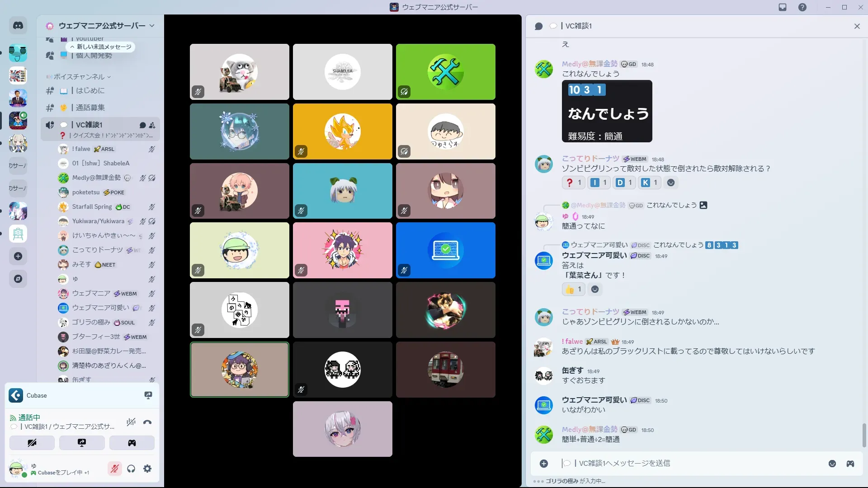Open the 通話募集 channel
This screenshot has width=868, height=488.
tap(90, 108)
